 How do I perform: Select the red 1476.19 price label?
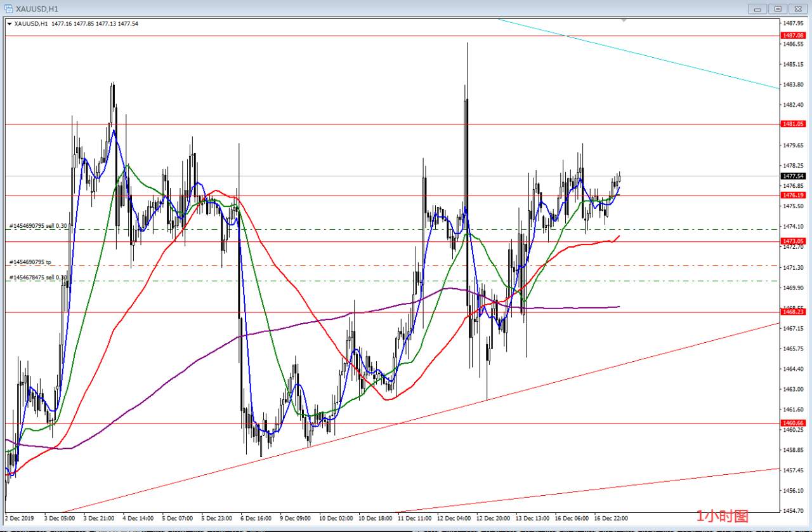[x=794, y=196]
